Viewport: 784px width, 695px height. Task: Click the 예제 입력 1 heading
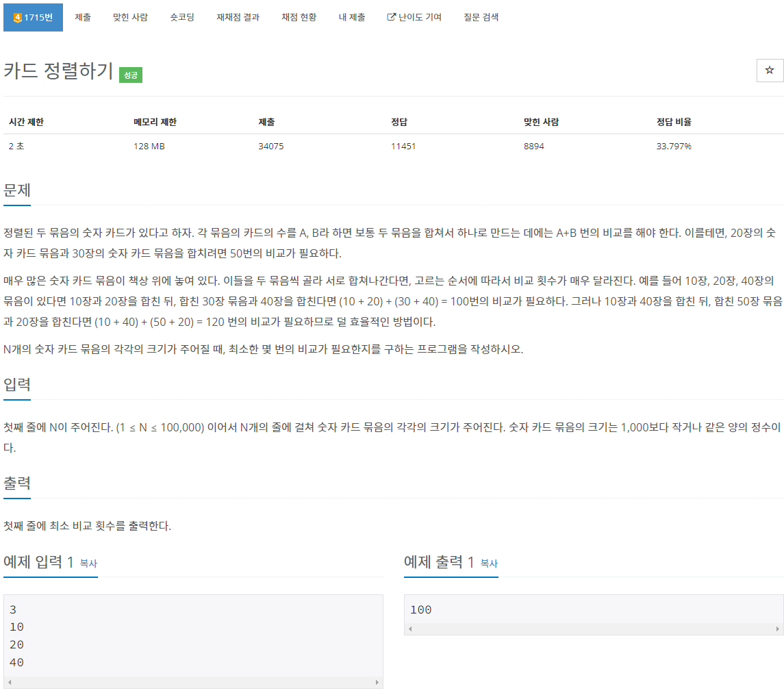click(38, 562)
